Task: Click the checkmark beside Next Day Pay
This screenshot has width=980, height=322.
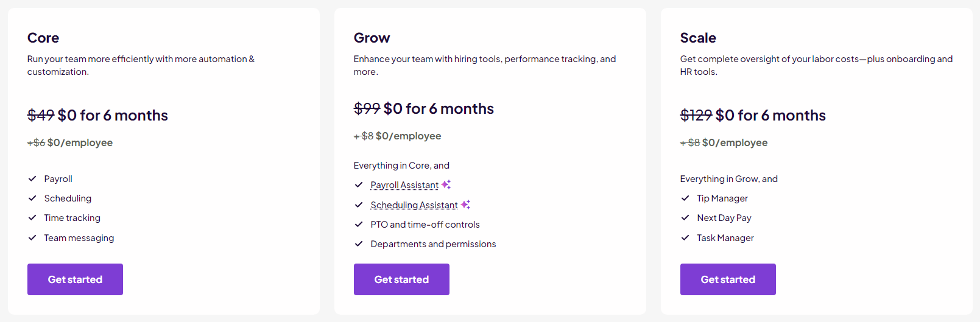Action: pos(685,218)
